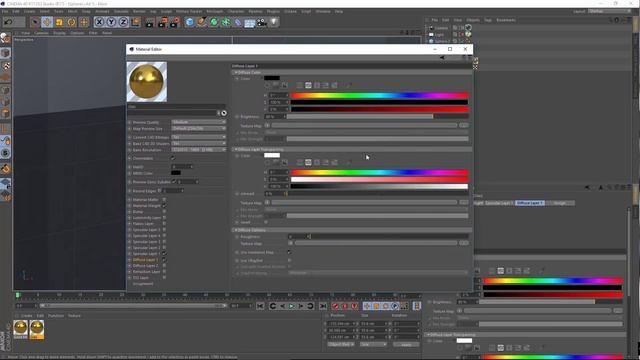This screenshot has height=360, width=640.
Task: Click the floor grid environment icon
Action: [249, 22]
